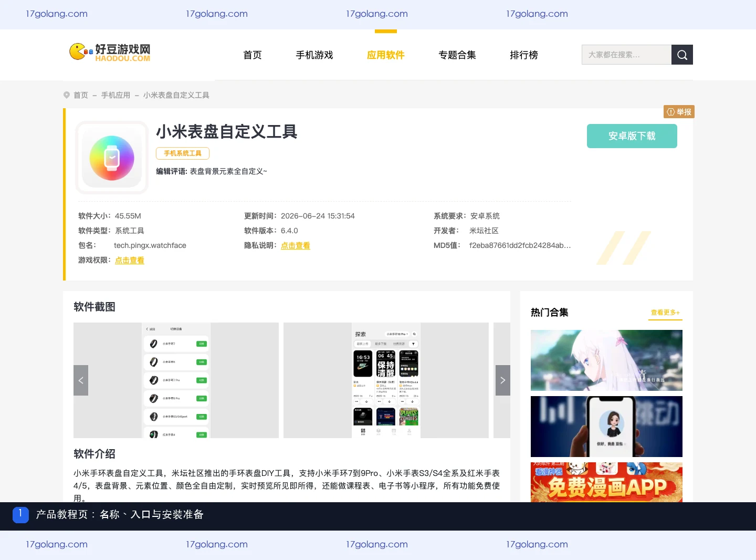
Task: Show next screenshot with right arrow
Action: point(502,380)
